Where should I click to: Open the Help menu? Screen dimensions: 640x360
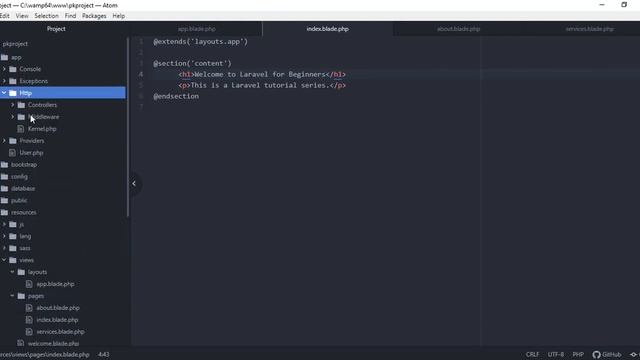tap(119, 16)
